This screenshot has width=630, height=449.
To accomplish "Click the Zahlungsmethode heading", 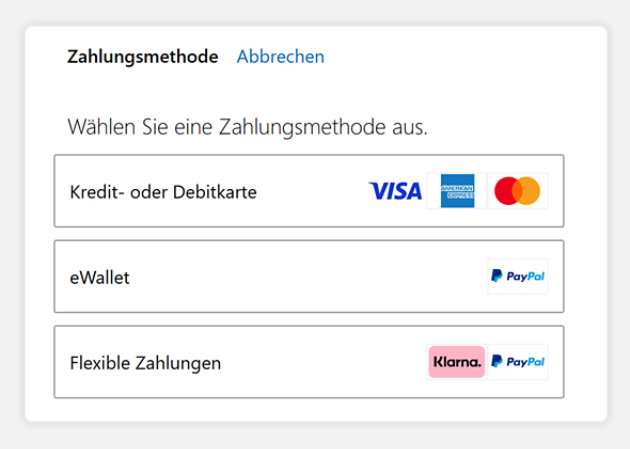I will [x=142, y=57].
